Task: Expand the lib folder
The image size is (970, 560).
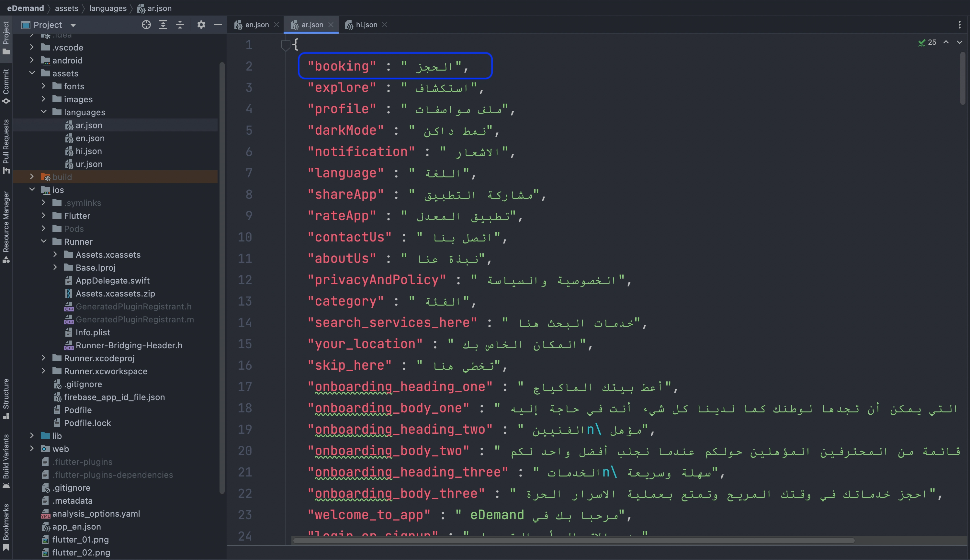Action: [32, 436]
